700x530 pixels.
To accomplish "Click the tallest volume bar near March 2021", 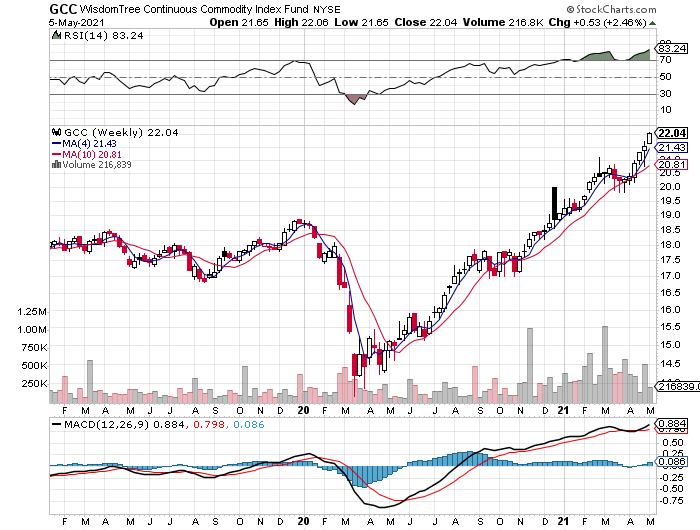I will (x=605, y=364).
